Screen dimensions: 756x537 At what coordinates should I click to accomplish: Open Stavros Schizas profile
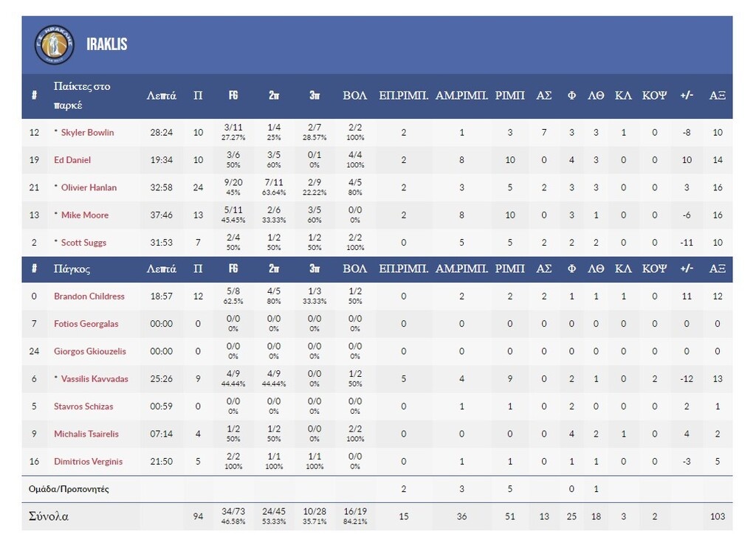[x=83, y=406]
